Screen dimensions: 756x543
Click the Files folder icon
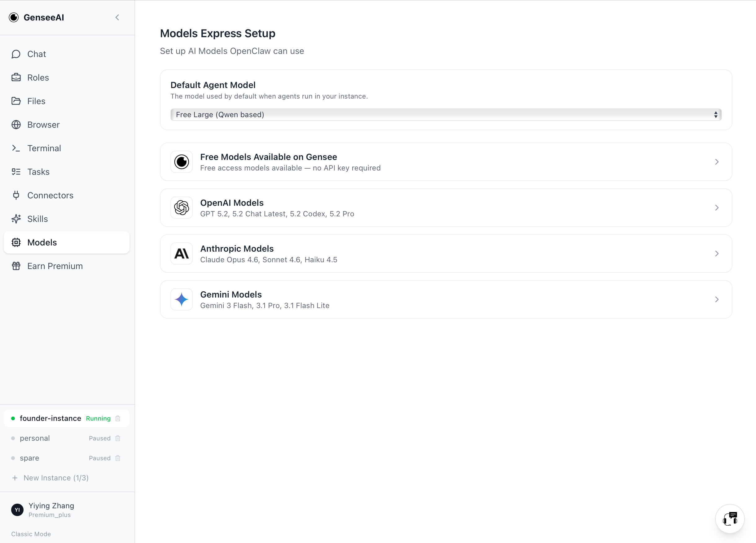point(16,101)
